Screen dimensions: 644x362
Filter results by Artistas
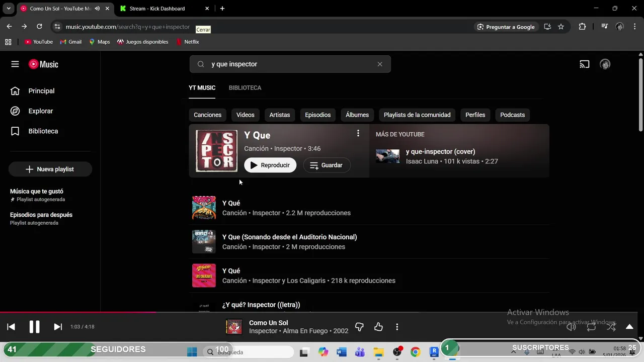[x=280, y=115]
